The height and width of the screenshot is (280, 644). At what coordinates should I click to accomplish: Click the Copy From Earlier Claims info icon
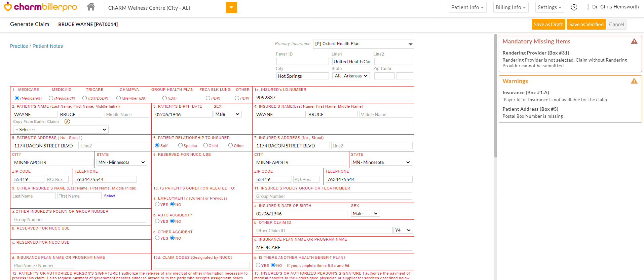[67, 121]
